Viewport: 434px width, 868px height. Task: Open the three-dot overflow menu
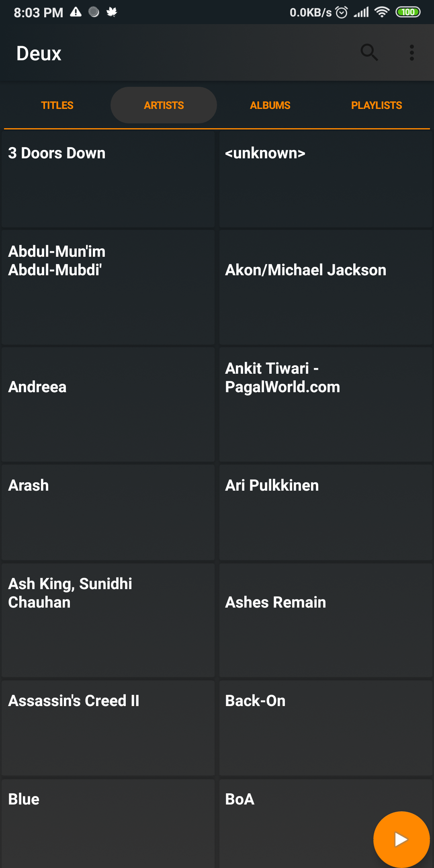click(x=411, y=53)
